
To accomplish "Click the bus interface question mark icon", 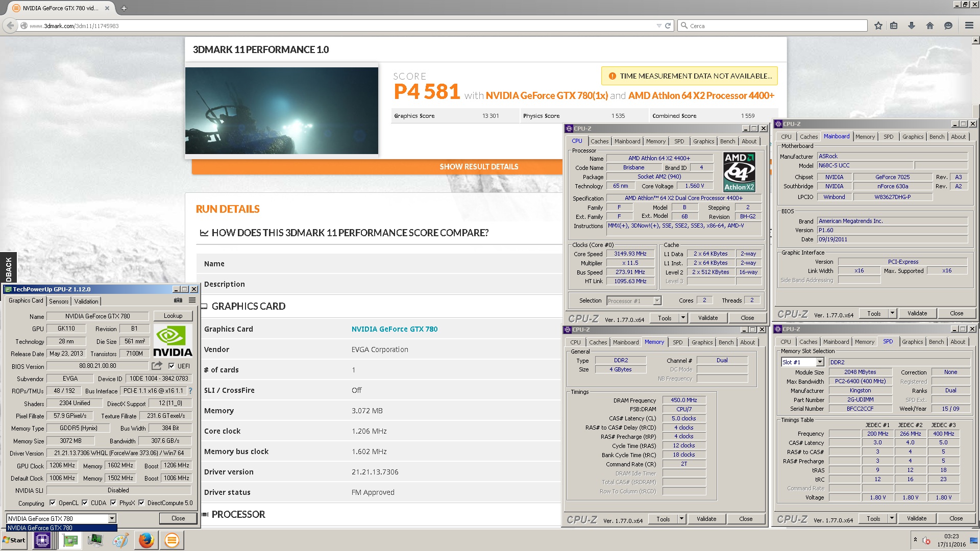I will 190,391.
